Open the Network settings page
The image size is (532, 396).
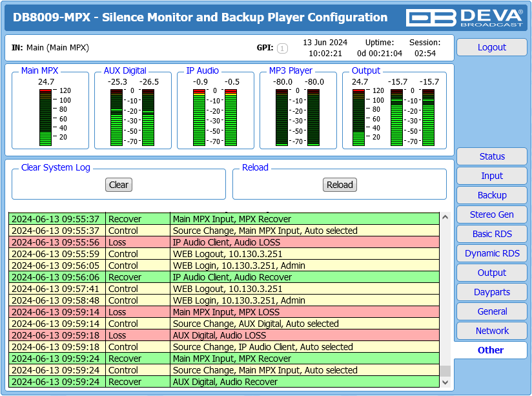[491, 331]
